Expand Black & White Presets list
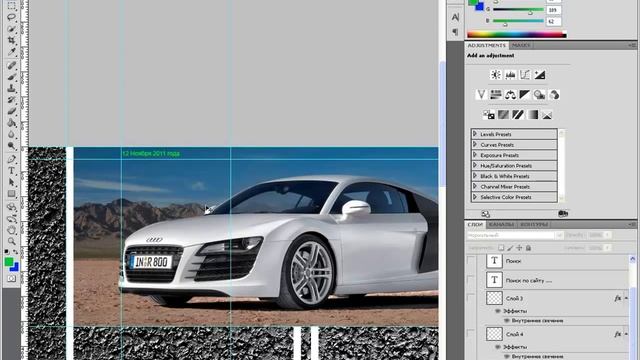 click(475, 176)
